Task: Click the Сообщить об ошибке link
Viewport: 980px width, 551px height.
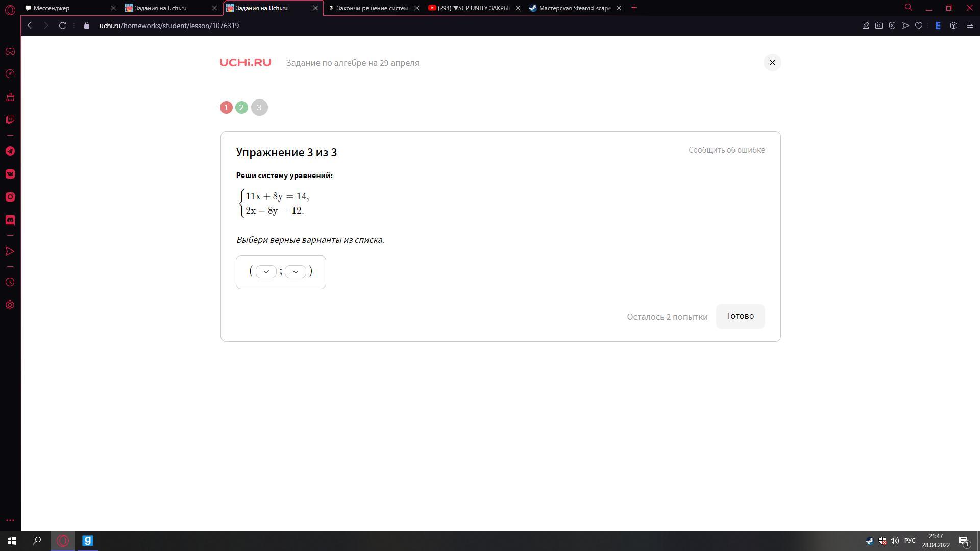Action: click(726, 150)
